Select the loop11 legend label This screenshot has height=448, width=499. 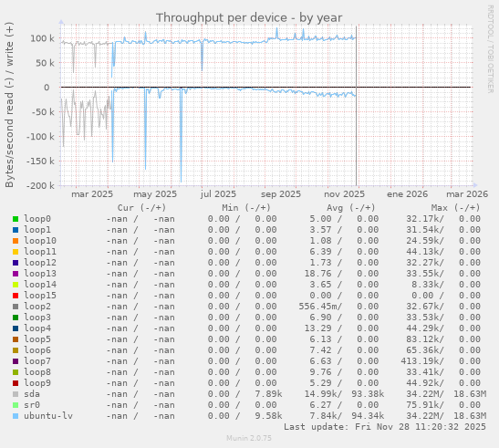click(40, 252)
